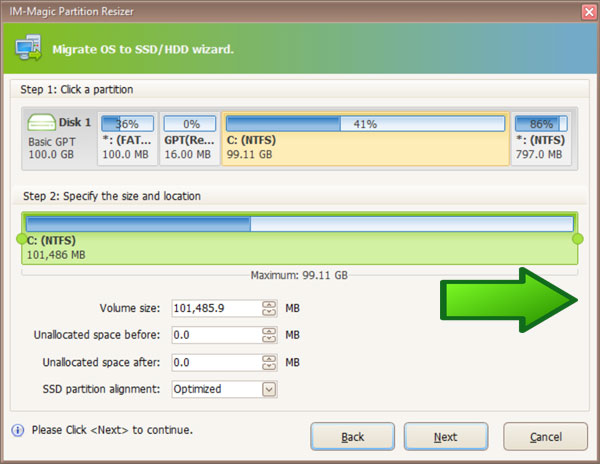Click the Optimized alignment combo box text

pos(197,389)
